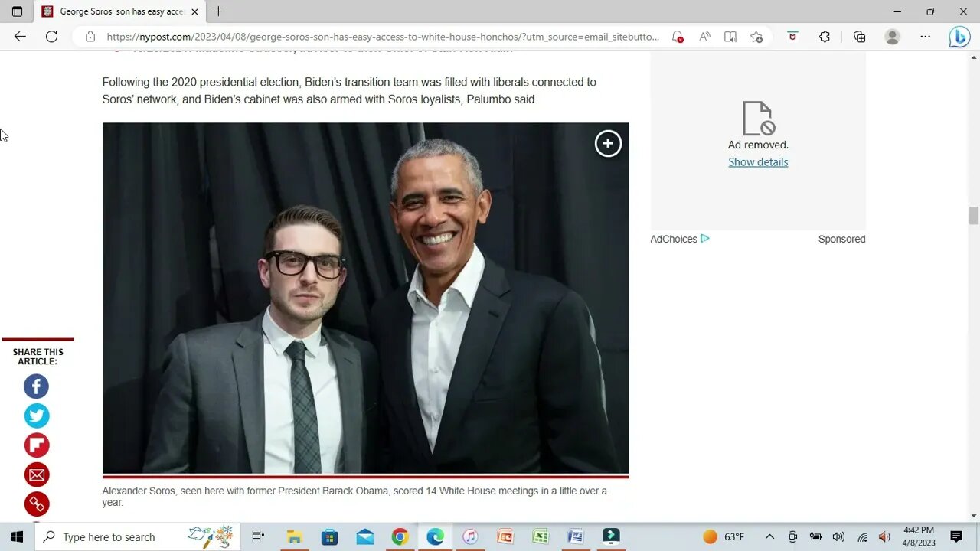Open iTunes from taskbar
Viewport: 980px width, 551px height.
click(x=470, y=536)
